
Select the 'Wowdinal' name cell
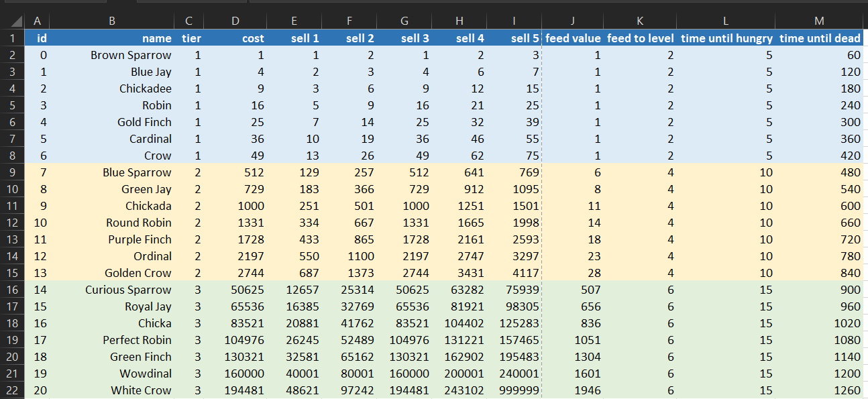pos(112,374)
